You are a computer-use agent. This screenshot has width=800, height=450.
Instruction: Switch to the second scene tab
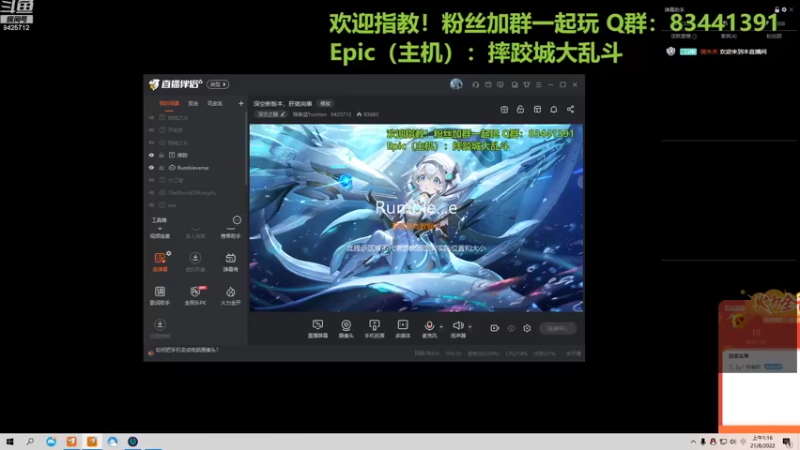coord(193,104)
